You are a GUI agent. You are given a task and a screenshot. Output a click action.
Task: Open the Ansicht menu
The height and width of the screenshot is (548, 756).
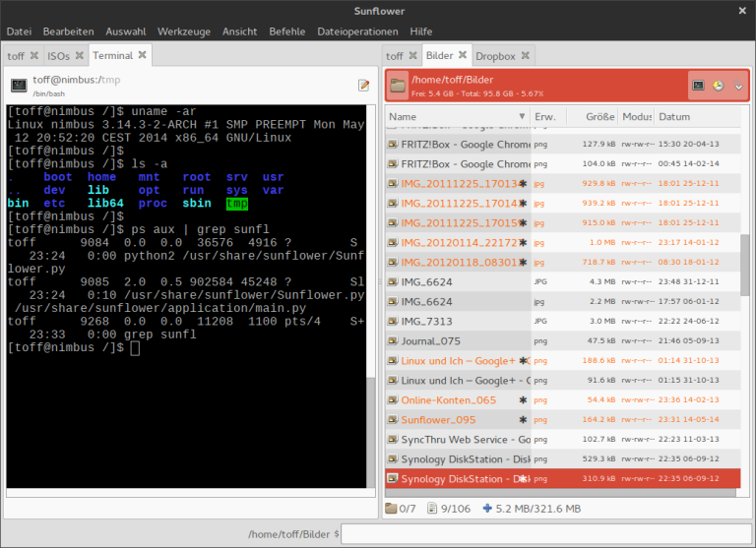tap(239, 31)
